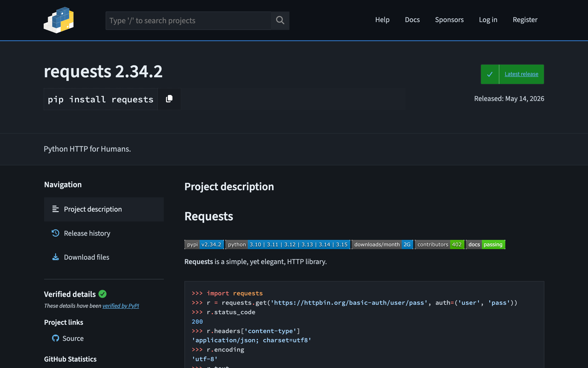Click the Release history clock icon
This screenshot has width=588, height=368.
55,233
